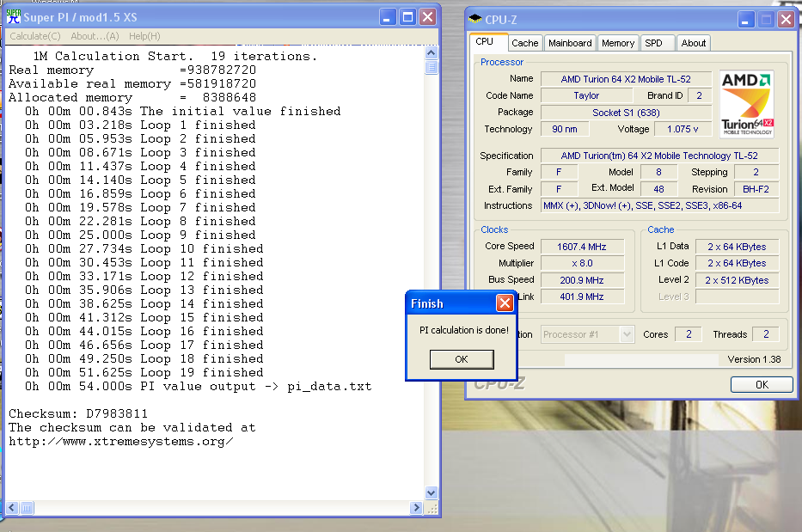Viewport: 802px width, 532px height.
Task: Click the vertical scrollbar thumb in Super PI
Action: pos(432,67)
